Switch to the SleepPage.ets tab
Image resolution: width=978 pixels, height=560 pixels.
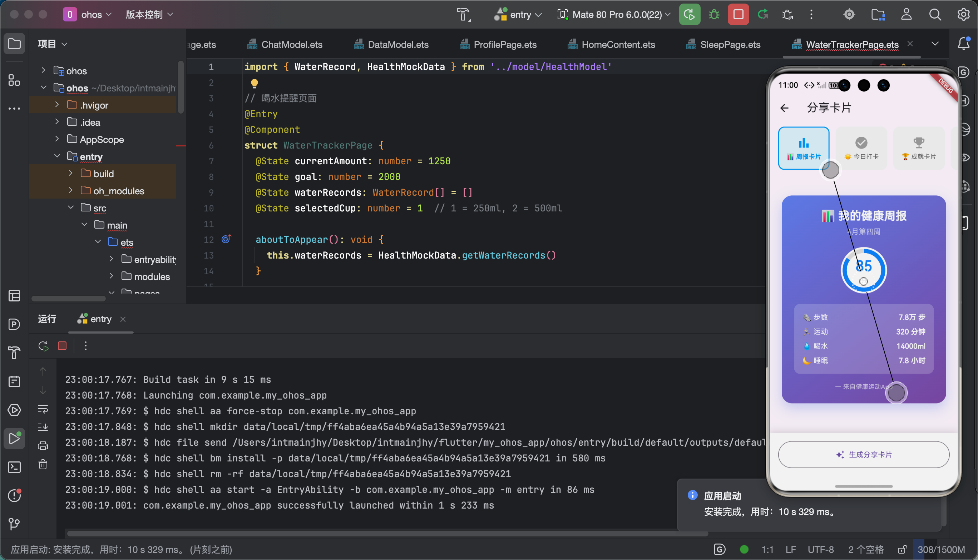(x=730, y=45)
